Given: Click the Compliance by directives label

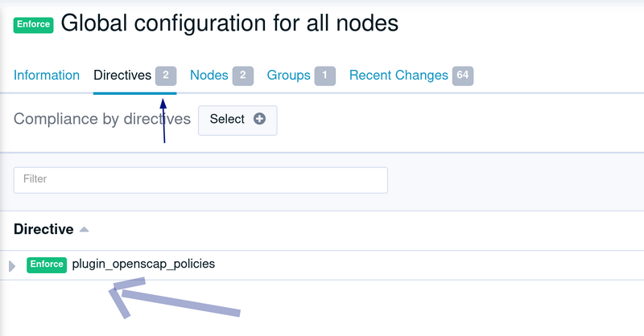Looking at the screenshot, I should pos(102,119).
